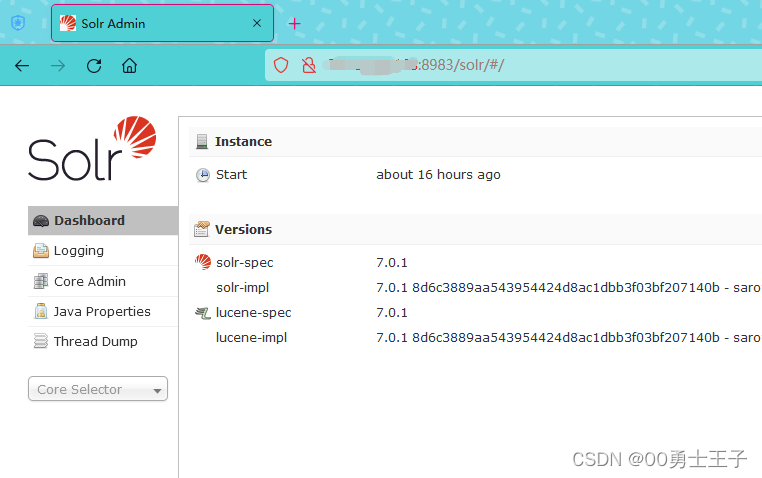Screen dimensions: 762x478
Task: Click the lucene-impl label
Action: [251, 338]
